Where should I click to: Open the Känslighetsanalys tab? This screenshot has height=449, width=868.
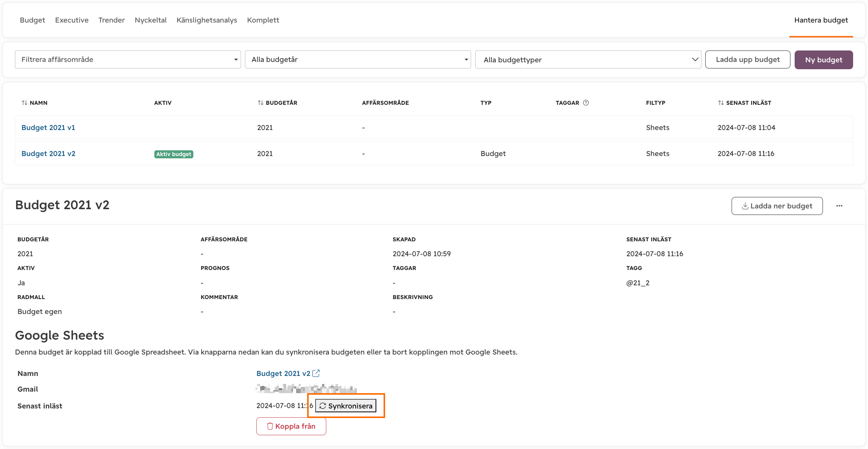(207, 20)
